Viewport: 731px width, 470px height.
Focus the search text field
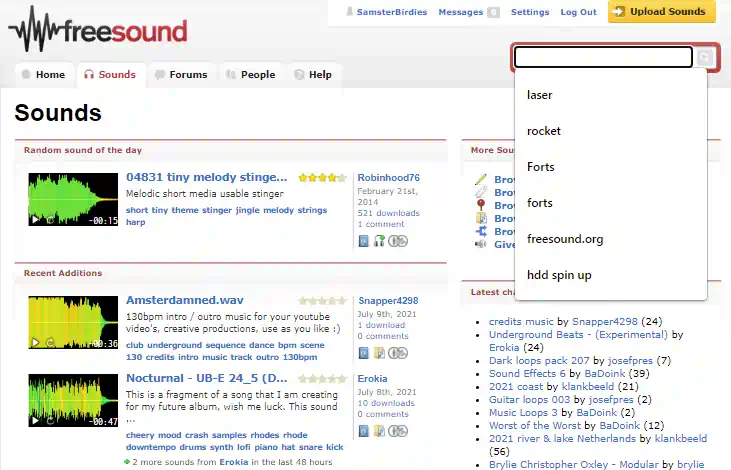point(603,57)
